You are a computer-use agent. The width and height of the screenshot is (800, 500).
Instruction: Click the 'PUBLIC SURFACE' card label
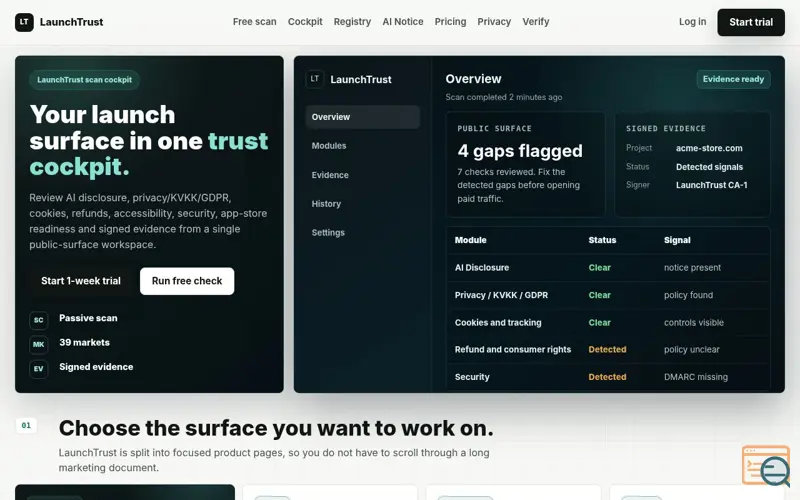tap(494, 129)
